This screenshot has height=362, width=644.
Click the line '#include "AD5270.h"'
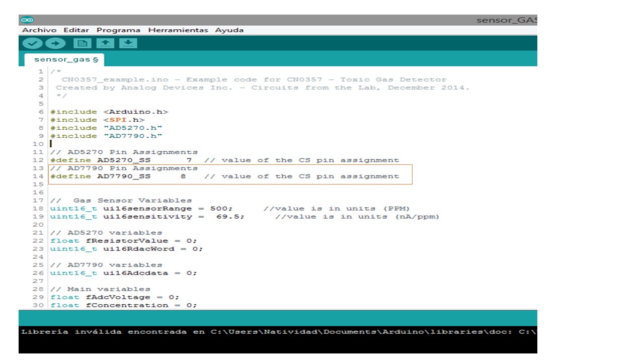click(106, 128)
